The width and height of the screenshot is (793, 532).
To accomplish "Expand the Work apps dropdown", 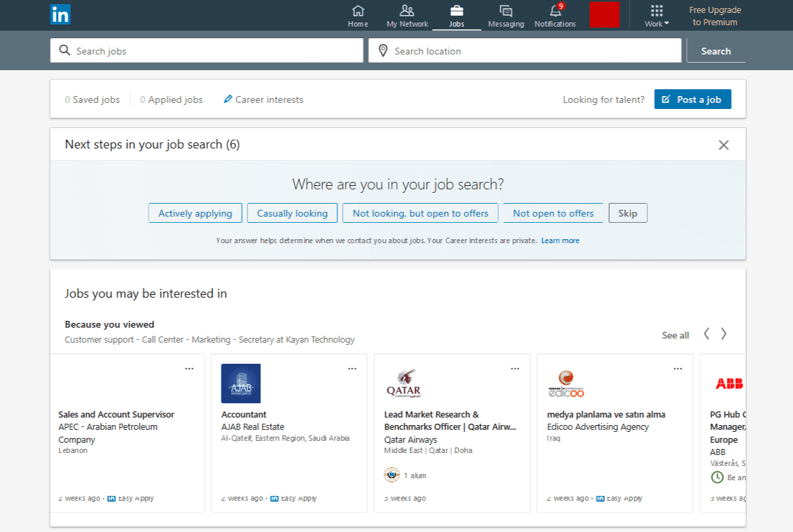I will (657, 16).
